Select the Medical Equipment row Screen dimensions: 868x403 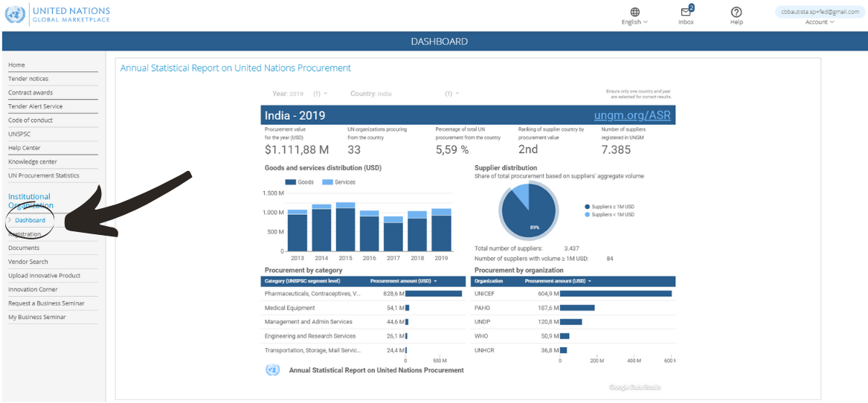362,308
